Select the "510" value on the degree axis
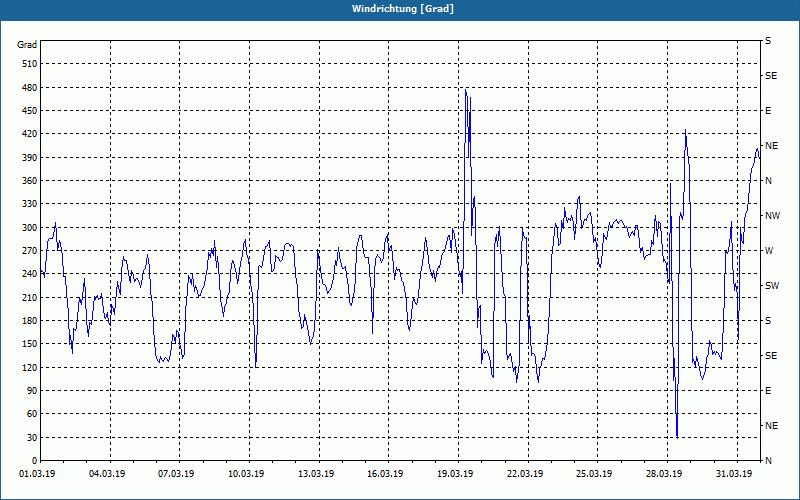 pos(30,64)
